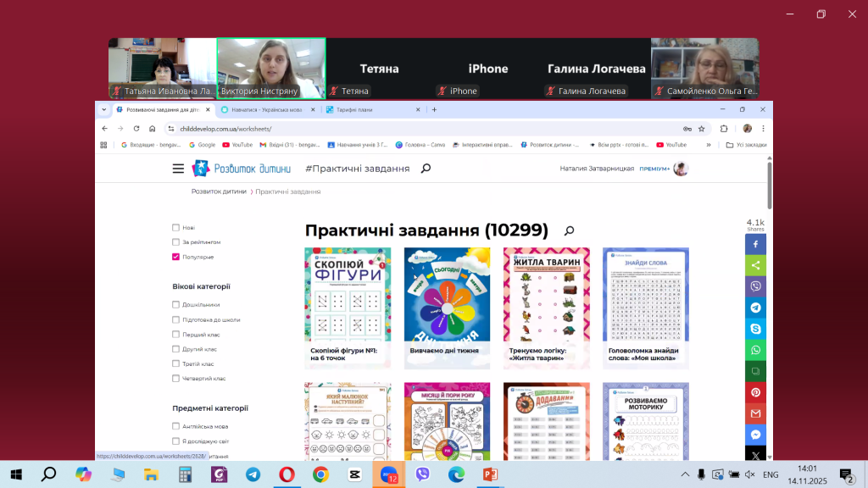Screen dimensions: 868x488
Task: Tick the 'Перший клас' checkbox
Action: pos(175,335)
